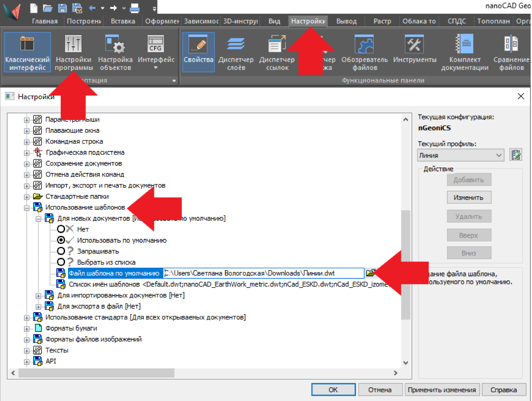The image size is (532, 401).
Task: Click the Применить изменения button
Action: point(442,390)
